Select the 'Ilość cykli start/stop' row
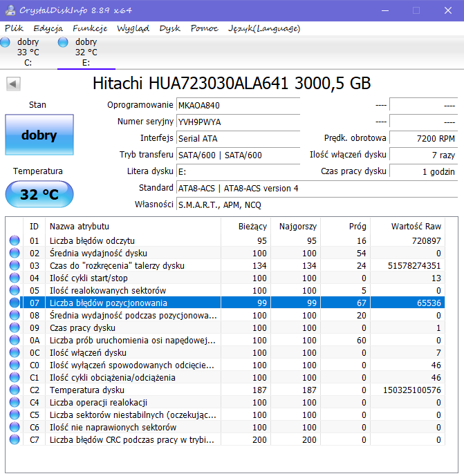Screen dimensions: 464x476 (x=225, y=278)
